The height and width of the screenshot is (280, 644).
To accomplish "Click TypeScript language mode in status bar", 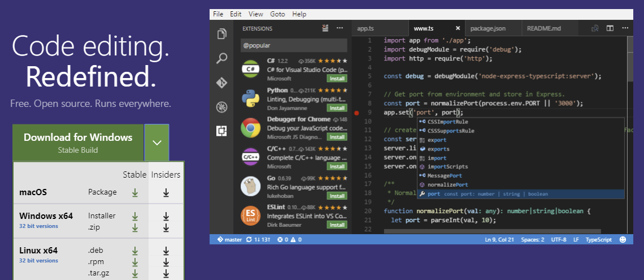I will point(598,239).
